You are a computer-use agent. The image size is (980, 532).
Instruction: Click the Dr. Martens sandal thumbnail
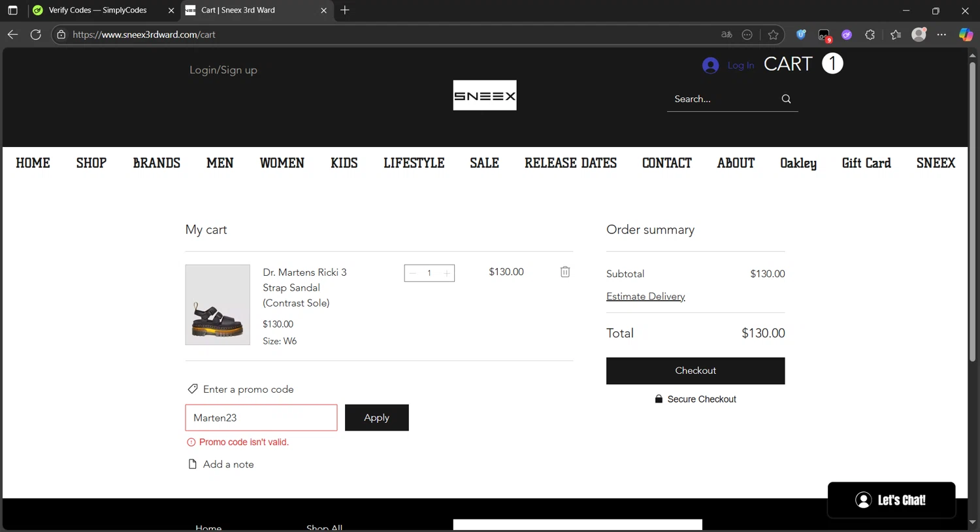[x=218, y=305]
